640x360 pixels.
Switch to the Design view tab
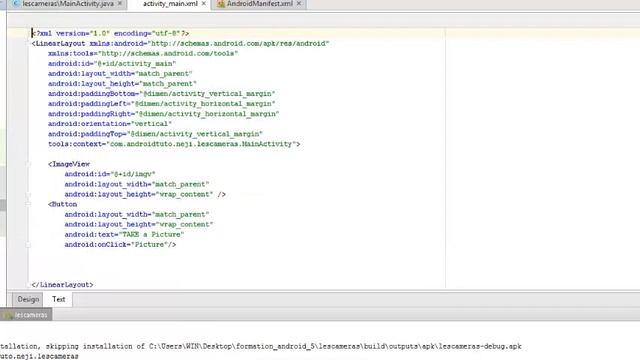[x=28, y=299]
